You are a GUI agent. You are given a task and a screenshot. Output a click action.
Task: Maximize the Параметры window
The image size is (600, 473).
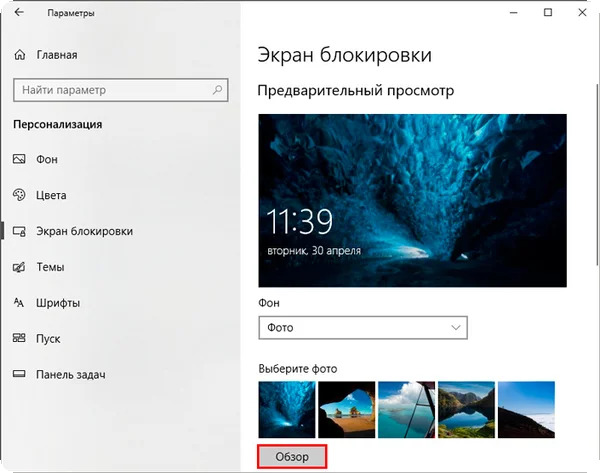[x=548, y=13]
